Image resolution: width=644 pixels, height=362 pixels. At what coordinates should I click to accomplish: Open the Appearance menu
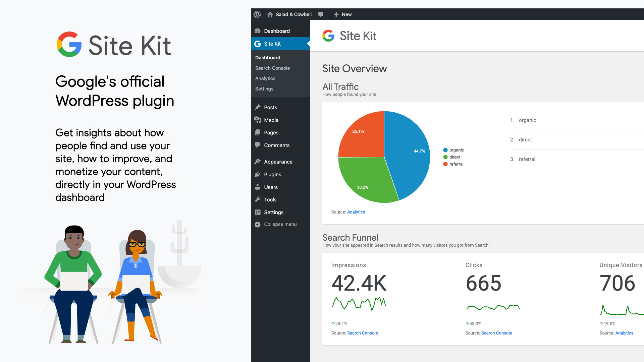pyautogui.click(x=280, y=162)
